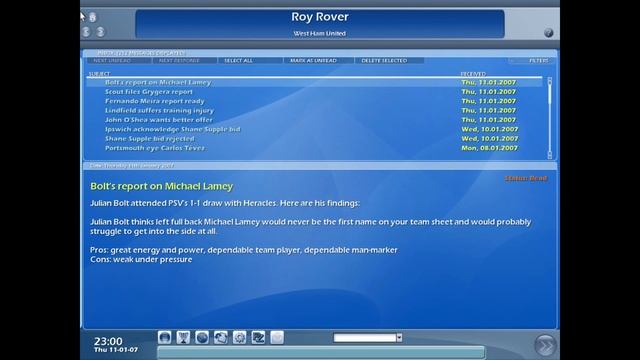This screenshot has width=640, height=360.
Task: Select Bolt's report on Michael Lamey message
Action: (314, 82)
